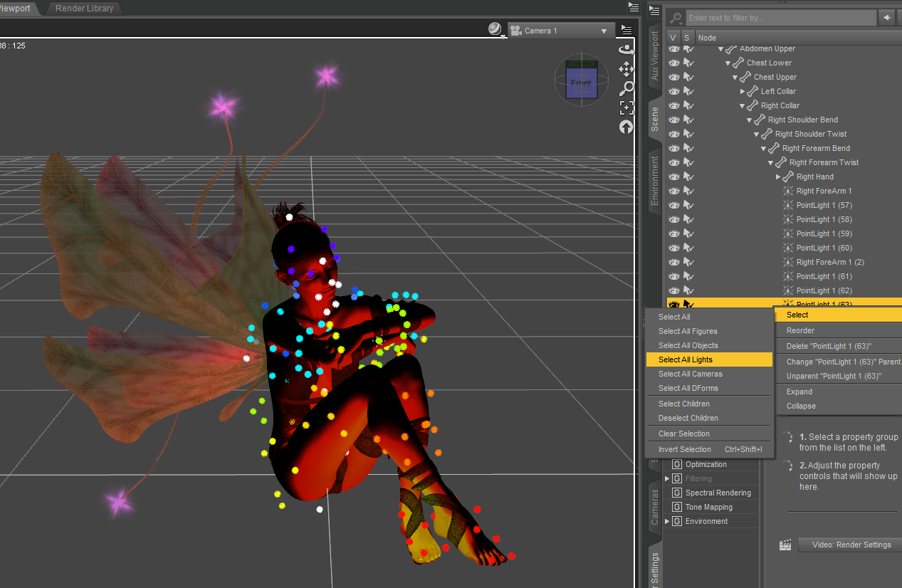Open the draw style sphere icon menu
902x588 pixels.
pos(495,30)
